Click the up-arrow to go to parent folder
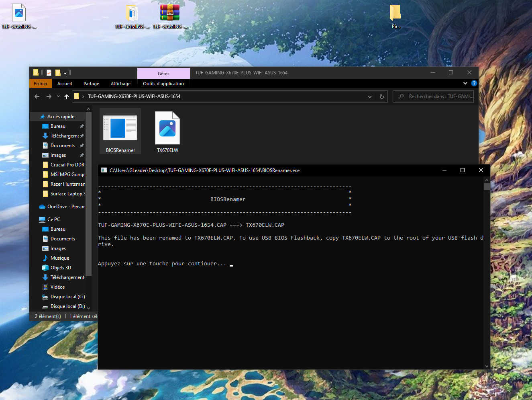 [67, 96]
